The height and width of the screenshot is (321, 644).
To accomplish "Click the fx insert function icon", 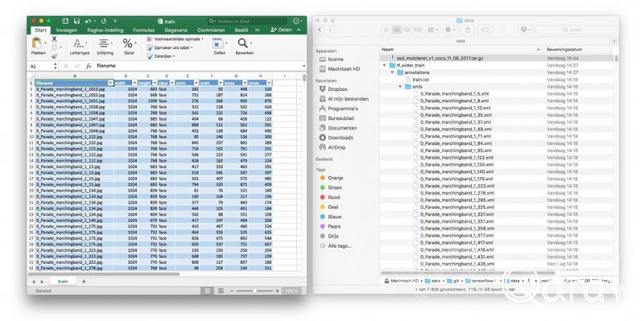I will 89,66.
